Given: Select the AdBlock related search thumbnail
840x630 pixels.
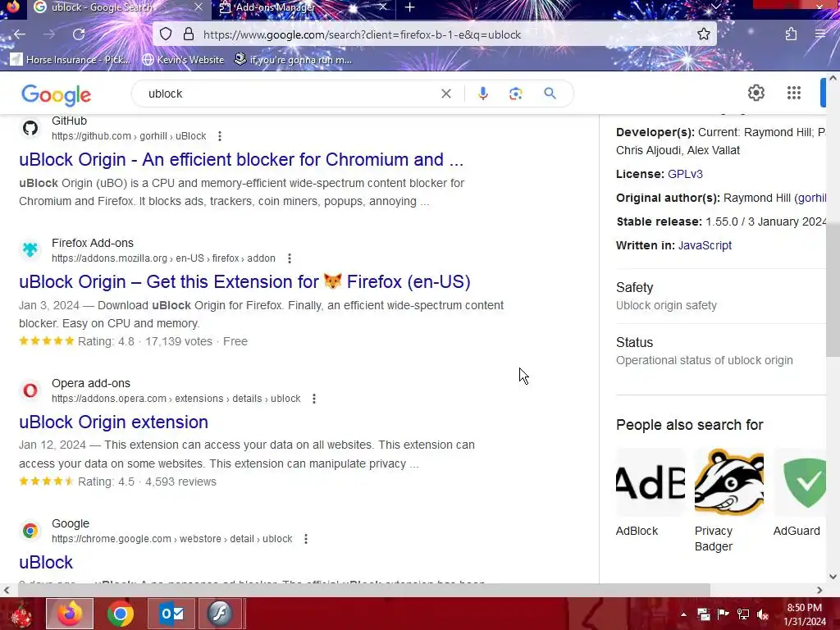Looking at the screenshot, I should pyautogui.click(x=651, y=482).
